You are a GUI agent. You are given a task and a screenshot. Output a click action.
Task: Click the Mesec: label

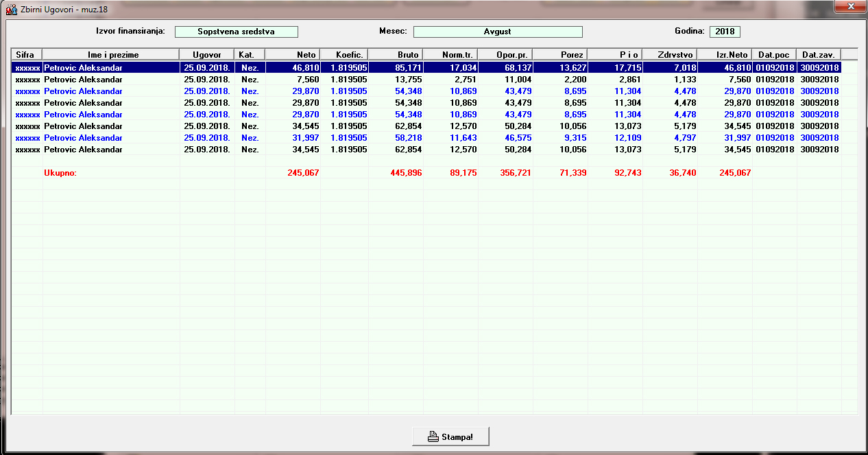click(393, 31)
